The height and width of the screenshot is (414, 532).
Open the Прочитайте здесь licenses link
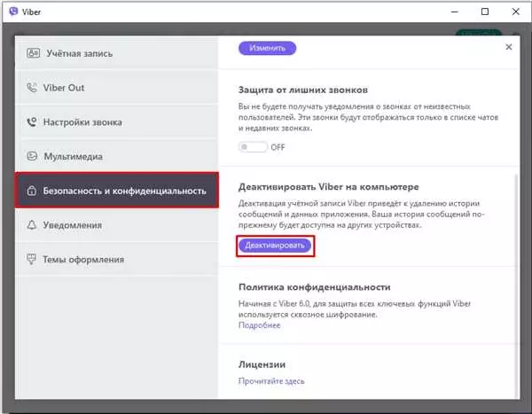(271, 381)
